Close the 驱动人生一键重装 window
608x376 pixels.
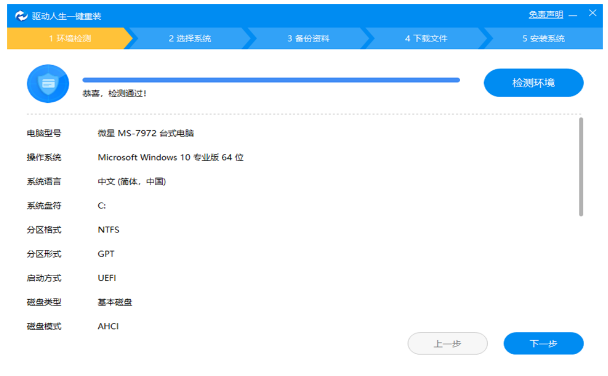[592, 13]
